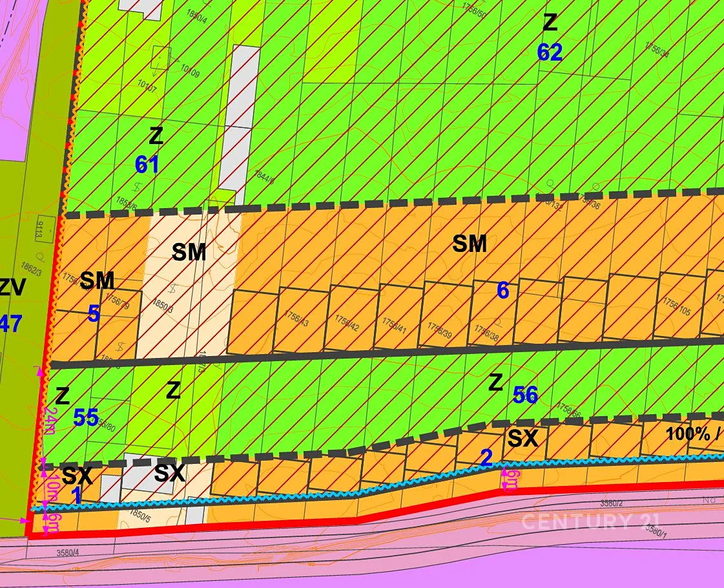The width and height of the screenshot is (724, 588).
Task: Click parcel number 1756/43
Action: point(296,319)
